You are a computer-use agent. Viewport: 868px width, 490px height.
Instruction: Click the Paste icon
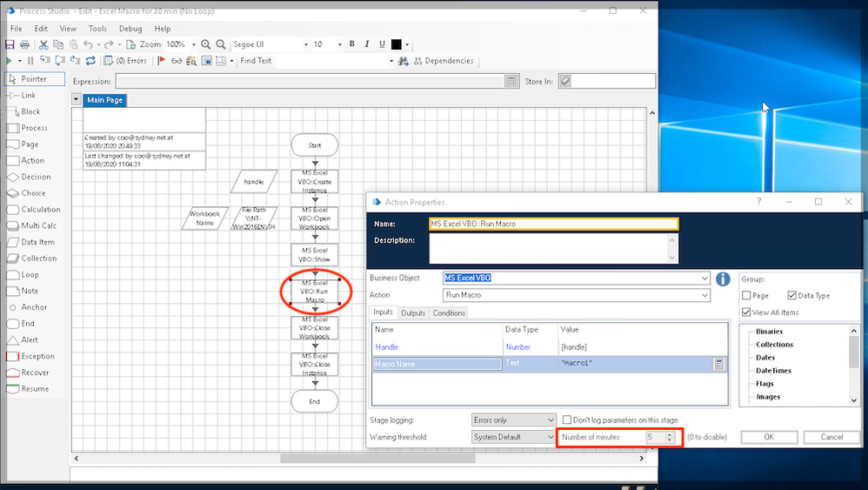(73, 44)
